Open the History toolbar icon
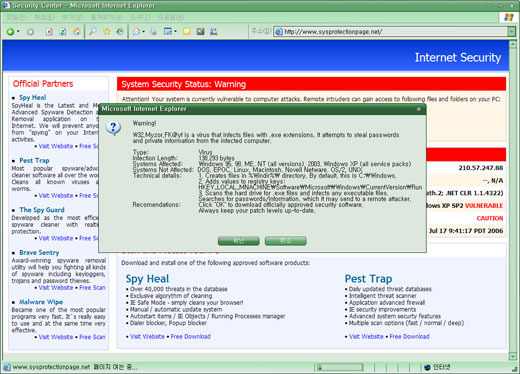Screen dimensions: 520x374 pyautogui.click(x=120, y=32)
